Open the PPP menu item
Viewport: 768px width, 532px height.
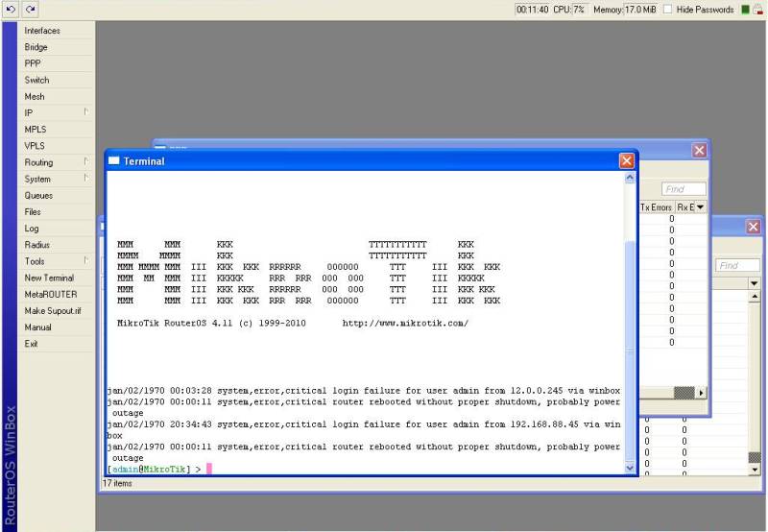pos(33,63)
